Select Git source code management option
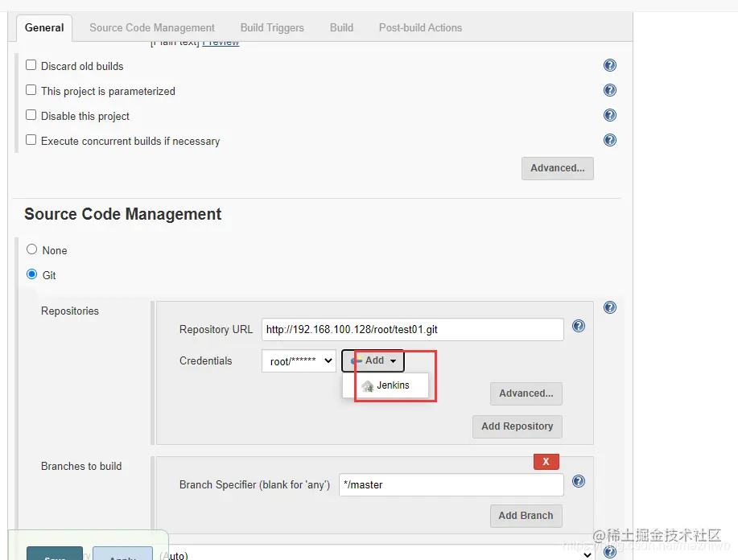 [31, 274]
